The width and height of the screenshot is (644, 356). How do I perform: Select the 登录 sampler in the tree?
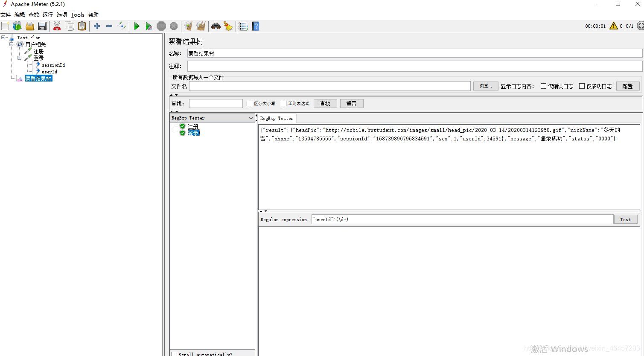click(38, 58)
